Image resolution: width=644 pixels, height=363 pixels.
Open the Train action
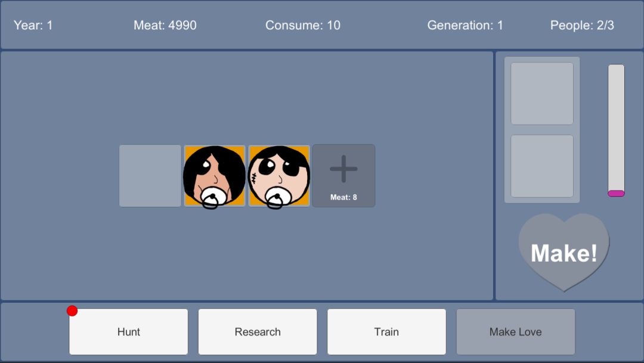[386, 332]
